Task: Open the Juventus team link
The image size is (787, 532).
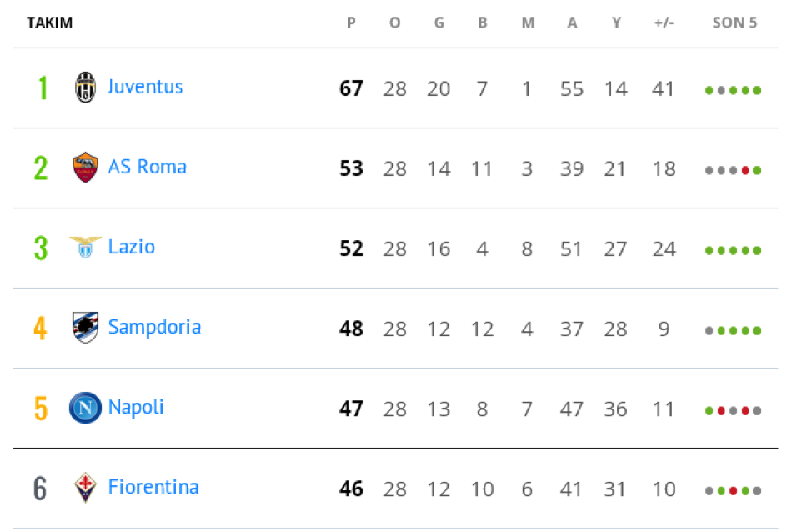Action: pos(145,87)
